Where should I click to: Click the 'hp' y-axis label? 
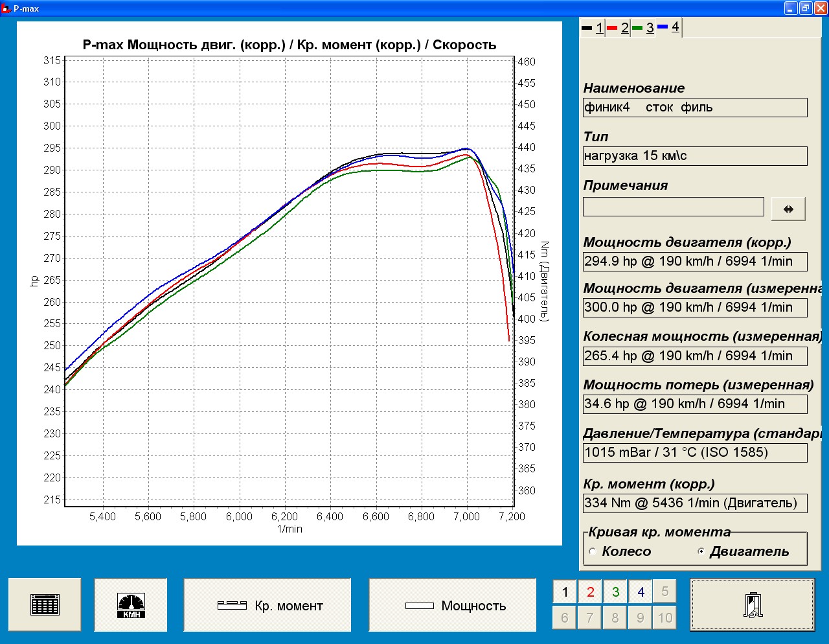tap(34, 281)
